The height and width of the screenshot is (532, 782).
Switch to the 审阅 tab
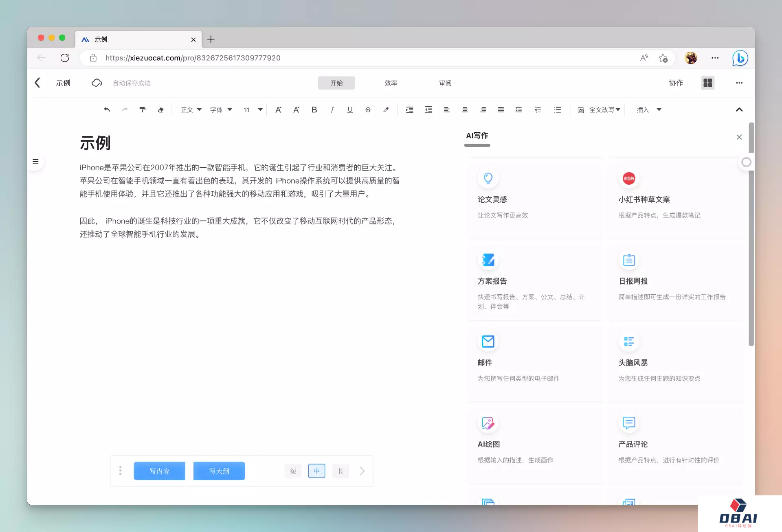tap(445, 83)
